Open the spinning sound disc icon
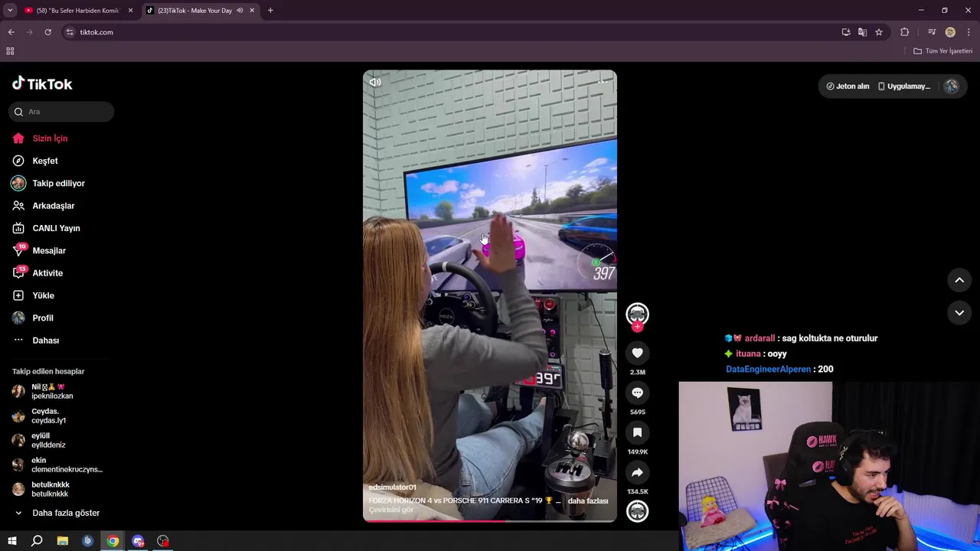This screenshot has height=551, width=980. click(637, 511)
